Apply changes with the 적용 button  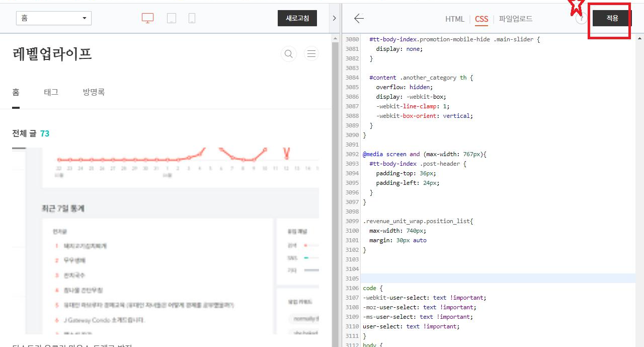coord(612,18)
